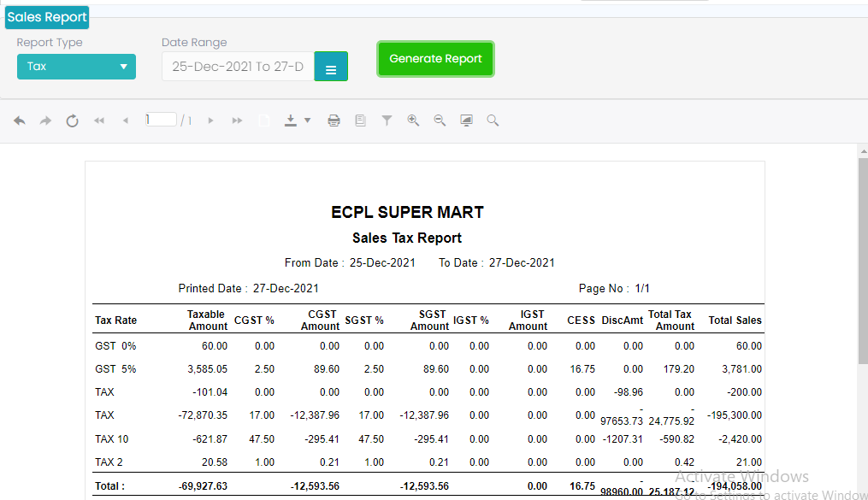Screen dimensions: 868x500
Task: Click the undo arrow in report toolbar
Action: click(x=20, y=121)
